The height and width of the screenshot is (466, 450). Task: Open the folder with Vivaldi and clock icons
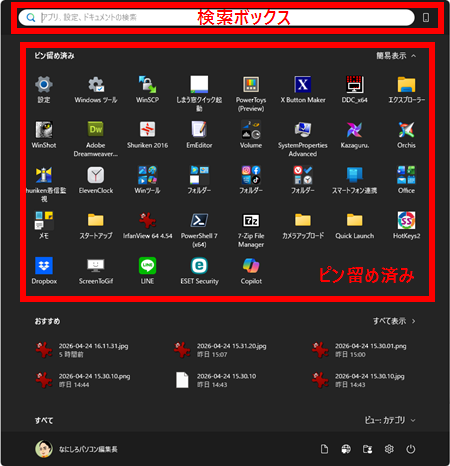(303, 180)
